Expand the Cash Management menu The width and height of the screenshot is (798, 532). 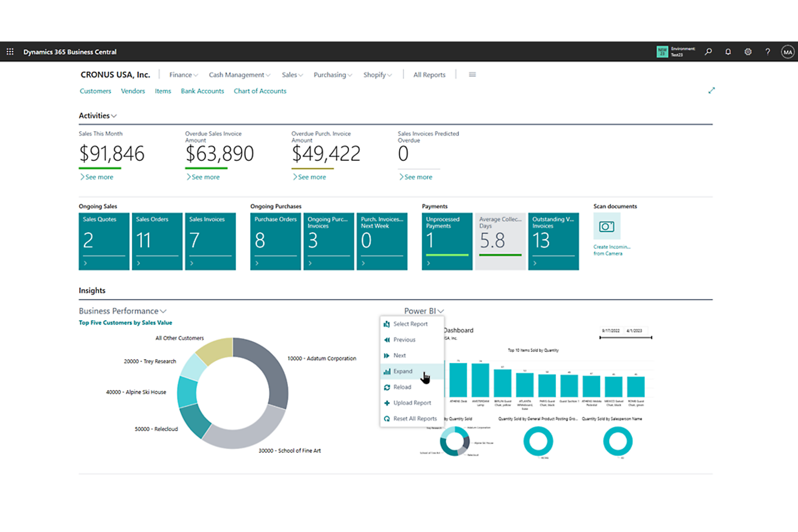[239, 74]
